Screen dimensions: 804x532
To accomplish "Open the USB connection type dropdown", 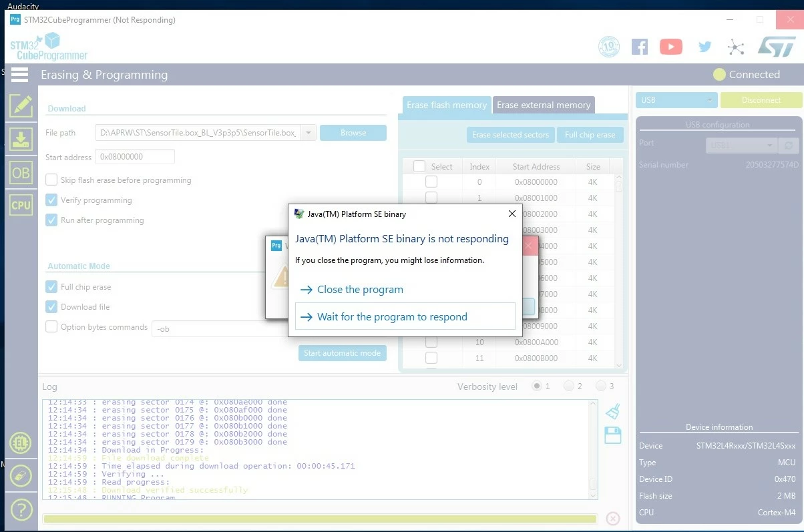I will (676, 100).
